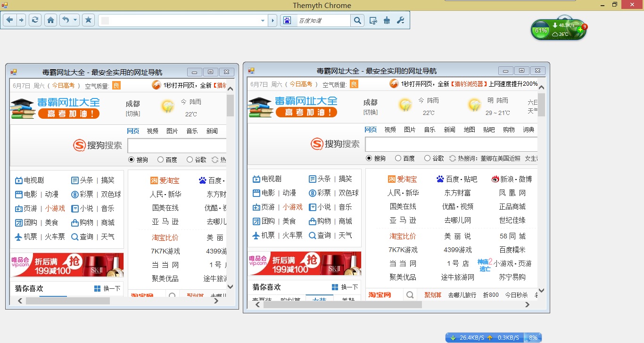This screenshot has height=343, width=644.
Task: Click the go arrow right of the address bar
Action: pos(272,20)
